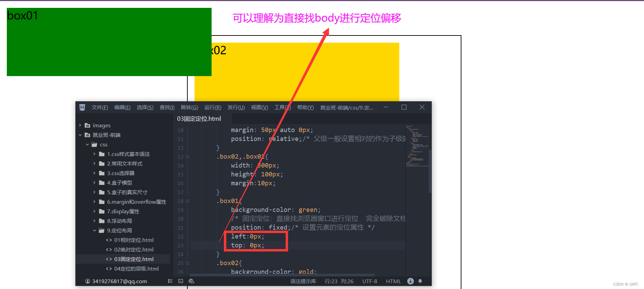Select the 03固定定位.html editor tab
Screen dimensions: 644x289
coord(199,119)
